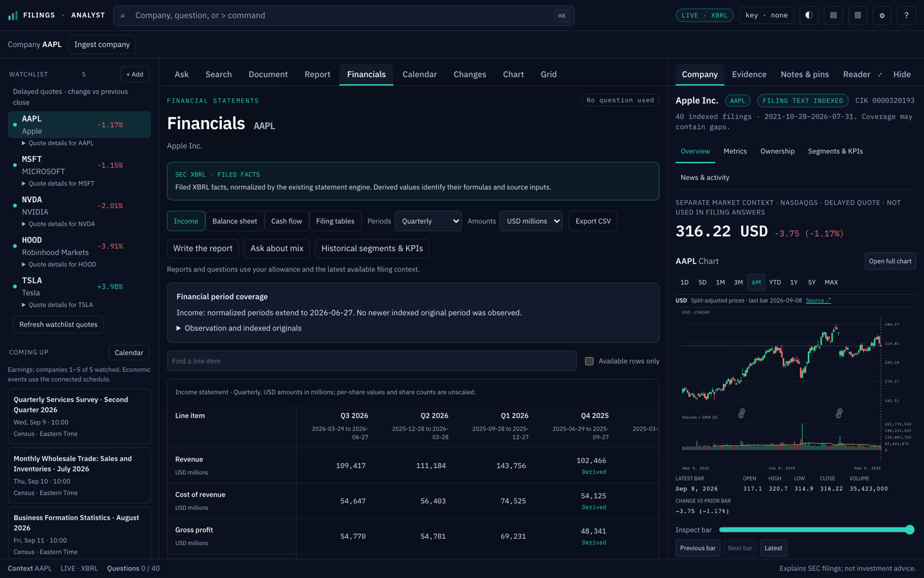The height and width of the screenshot is (578, 924).
Task: Click Refresh watchlist quotes
Action: [58, 324]
